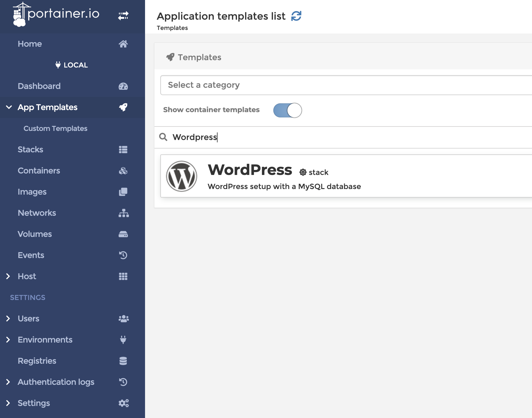Click the Registries database icon

(x=123, y=361)
